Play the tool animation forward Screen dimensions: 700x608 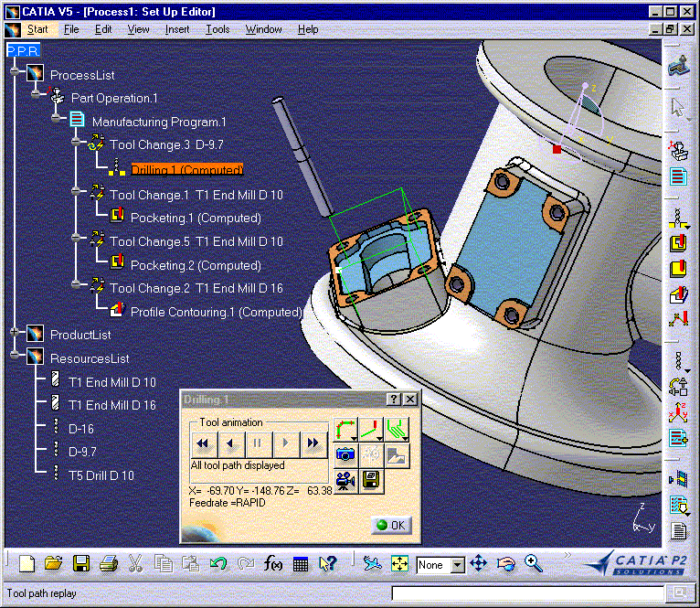[285, 443]
